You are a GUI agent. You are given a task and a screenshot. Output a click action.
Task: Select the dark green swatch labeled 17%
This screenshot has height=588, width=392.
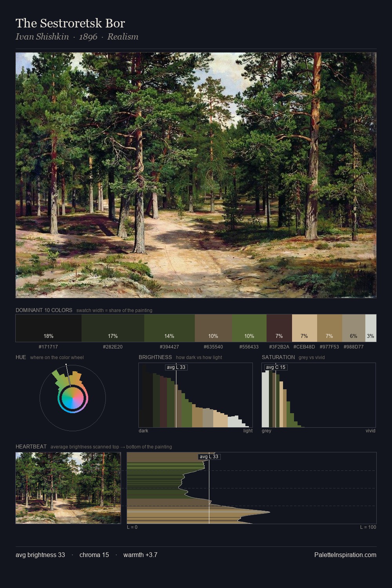(113, 328)
